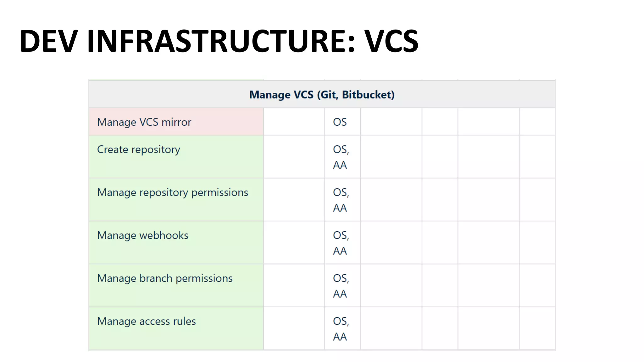The image size is (644, 362).
Task: Select the OS, AA cell for Create repository
Action: tap(341, 157)
